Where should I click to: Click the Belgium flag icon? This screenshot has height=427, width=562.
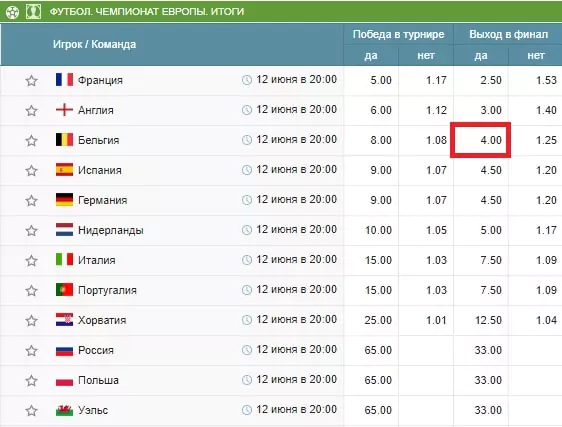[x=65, y=139]
